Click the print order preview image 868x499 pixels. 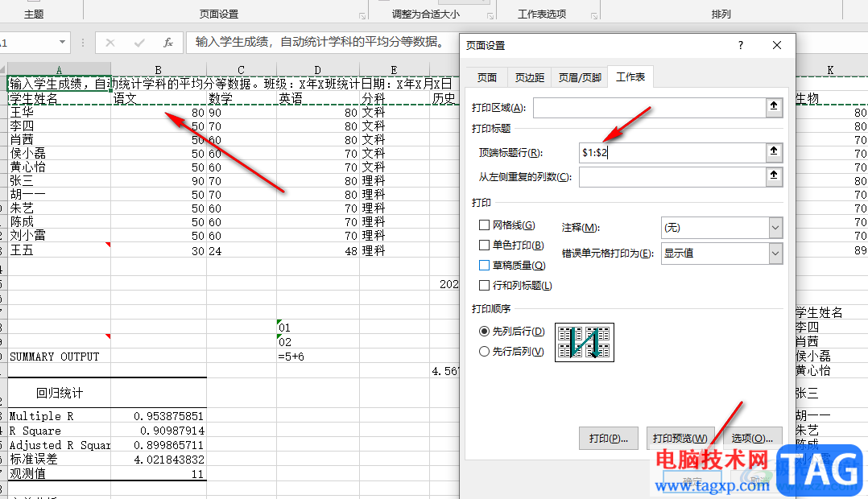[584, 342]
